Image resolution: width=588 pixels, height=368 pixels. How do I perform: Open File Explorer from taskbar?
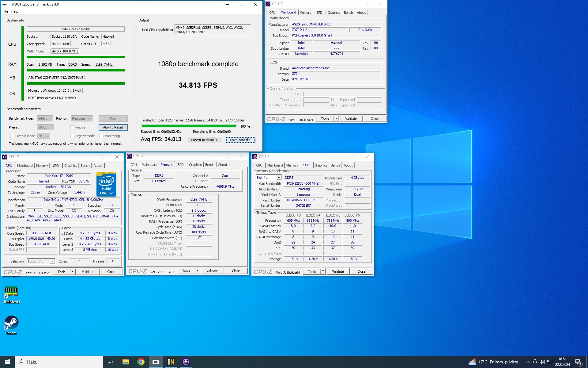pos(126,362)
